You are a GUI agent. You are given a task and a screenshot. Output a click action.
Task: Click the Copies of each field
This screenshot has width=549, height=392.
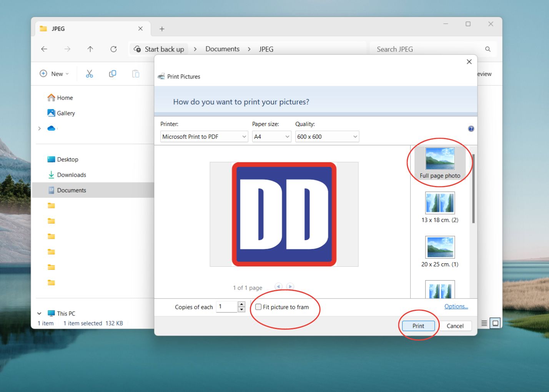tap(227, 307)
